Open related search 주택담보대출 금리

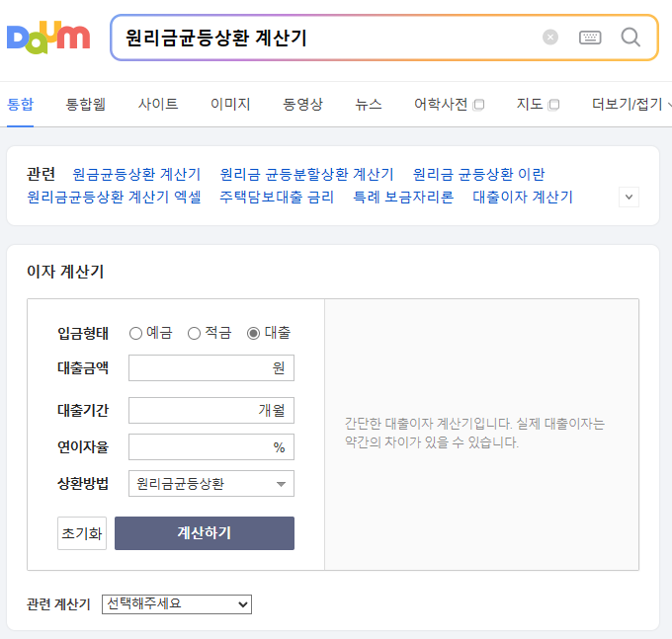coord(277,197)
